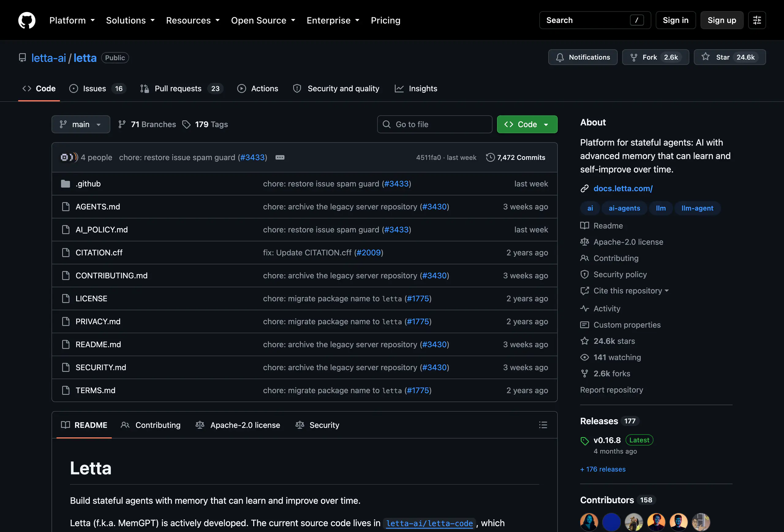
Task: Open the main branch selector
Action: [81, 124]
